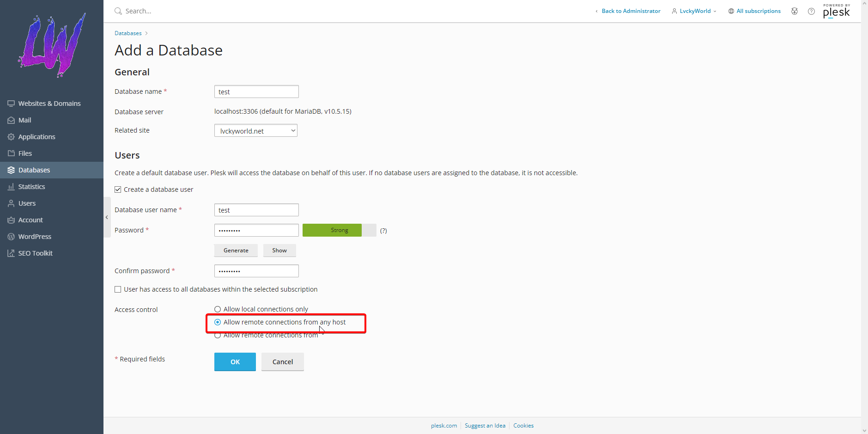Click the Files folder icon in sidebar

pos(11,153)
